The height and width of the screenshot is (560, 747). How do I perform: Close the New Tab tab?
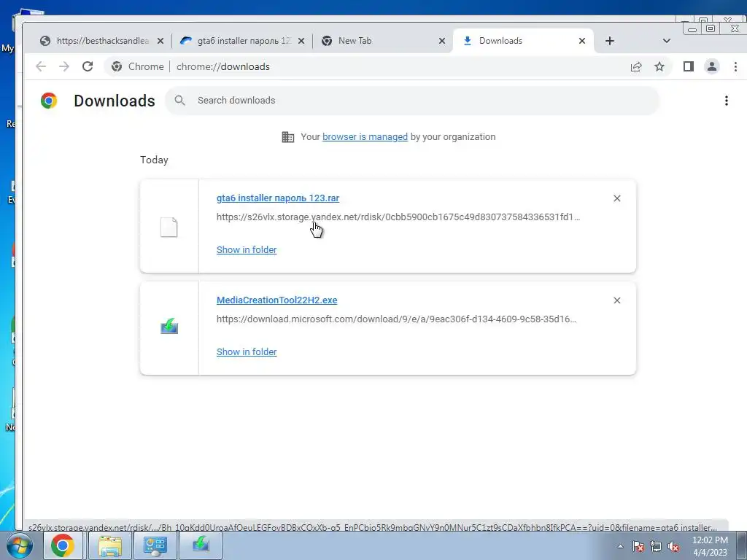[442, 41]
